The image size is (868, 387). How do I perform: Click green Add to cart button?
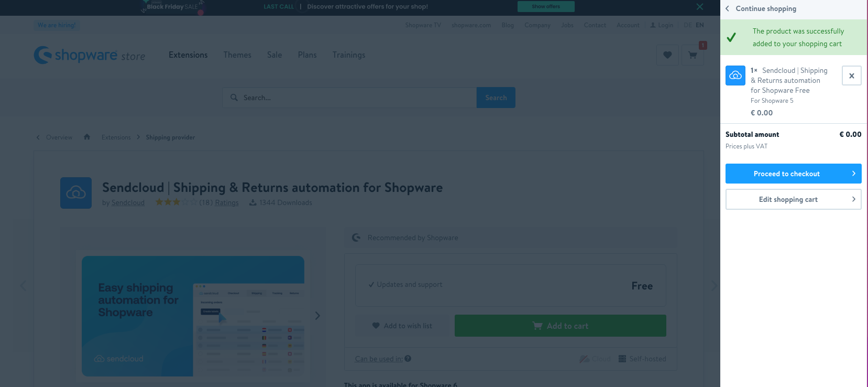point(560,326)
